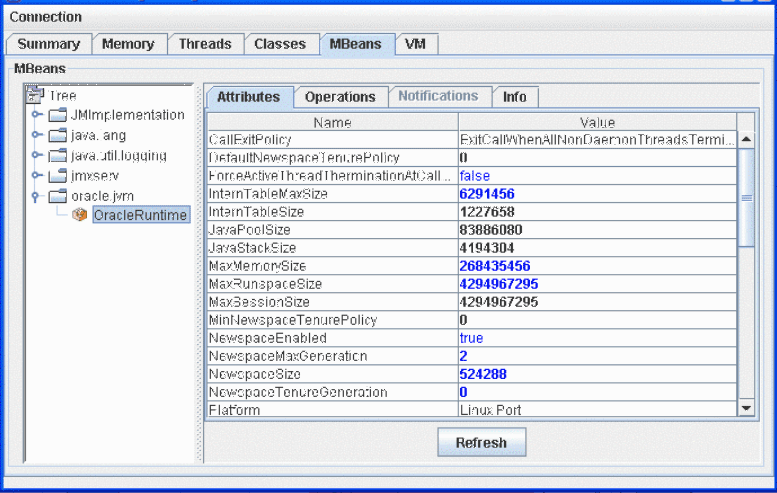Click the Value column header
The image size is (777, 493).
(598, 122)
